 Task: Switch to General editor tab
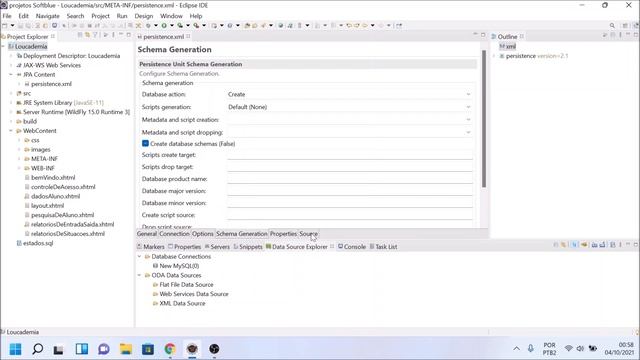[x=147, y=234]
